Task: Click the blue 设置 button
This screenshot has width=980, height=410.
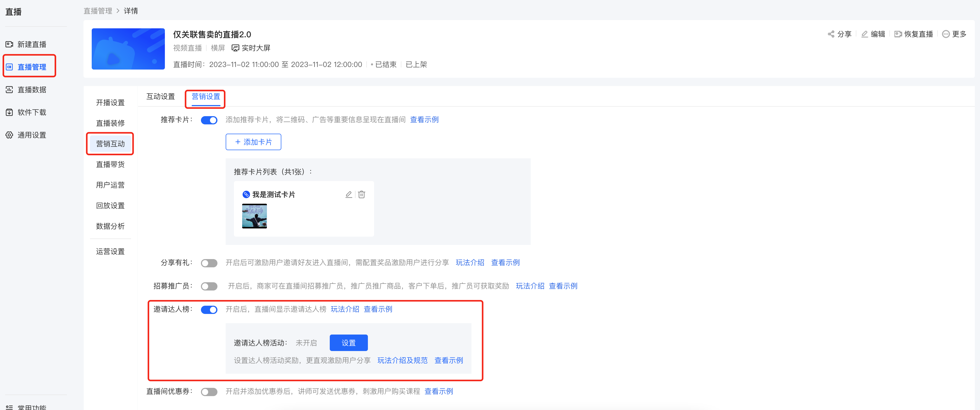Action: 349,343
